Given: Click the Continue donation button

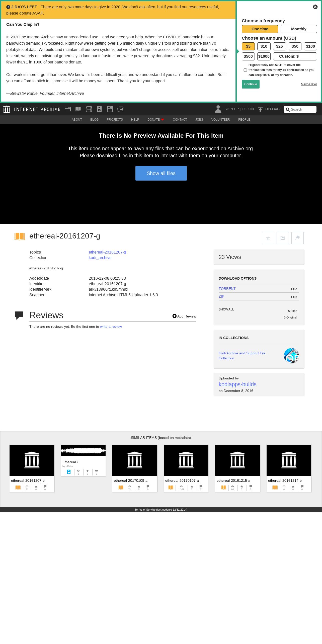Looking at the screenshot, I should tap(251, 84).
